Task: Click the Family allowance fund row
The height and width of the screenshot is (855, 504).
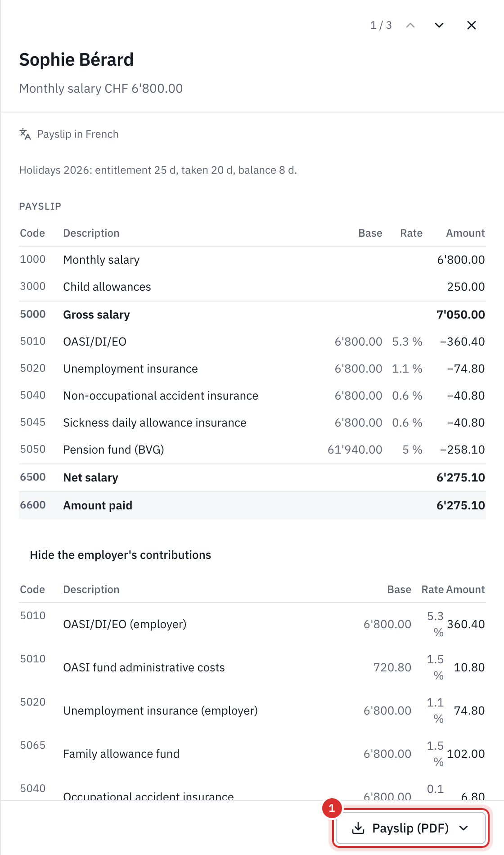Action: [x=252, y=754]
